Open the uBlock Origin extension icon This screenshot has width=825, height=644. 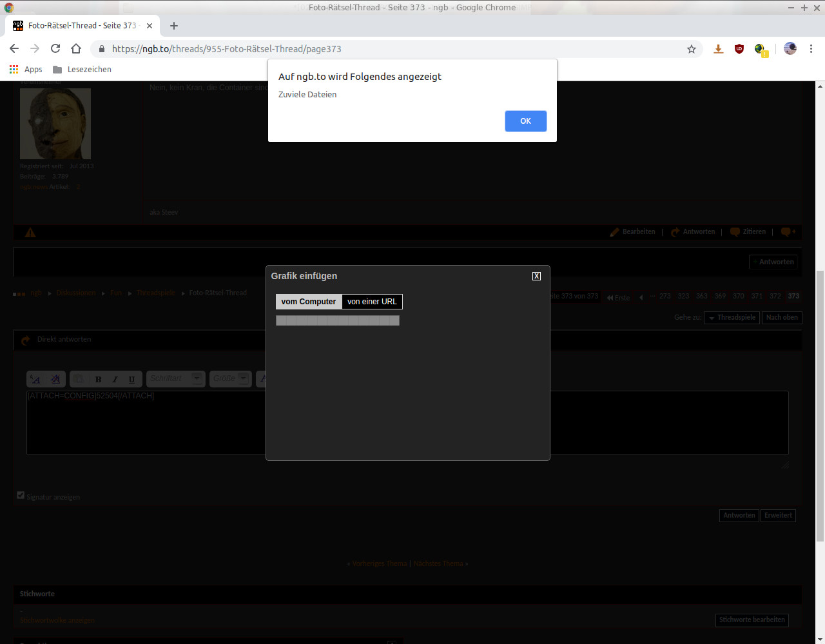[x=739, y=49]
